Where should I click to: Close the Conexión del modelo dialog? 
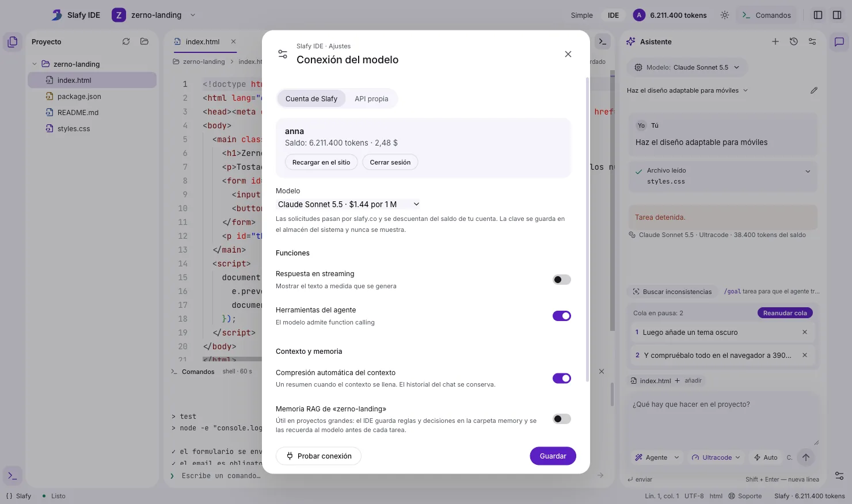568,54
